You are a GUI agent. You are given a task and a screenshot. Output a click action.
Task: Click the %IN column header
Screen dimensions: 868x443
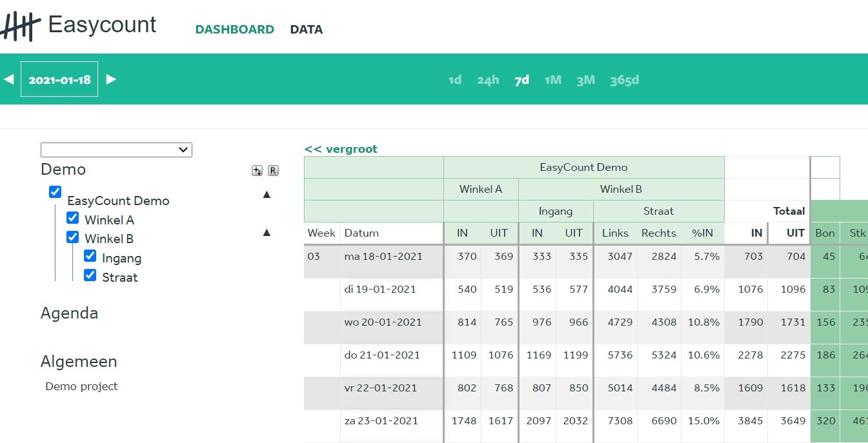coord(702,233)
